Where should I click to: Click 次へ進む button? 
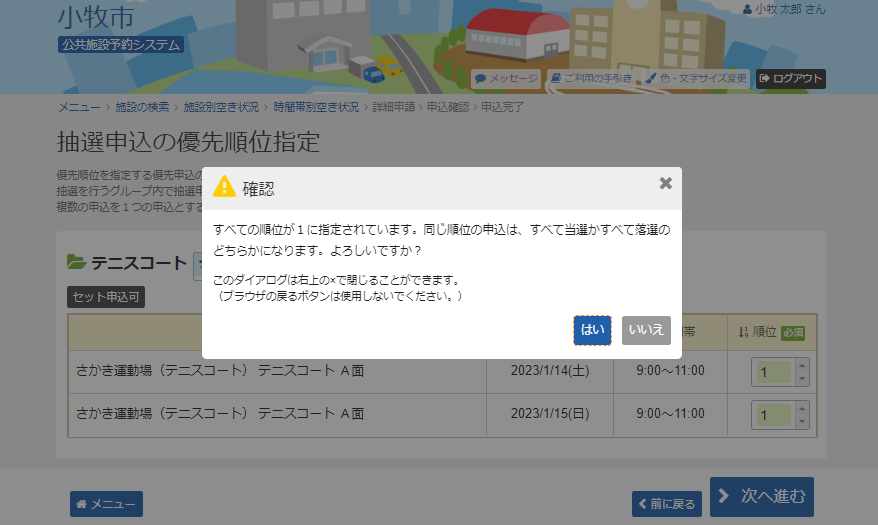(762, 497)
